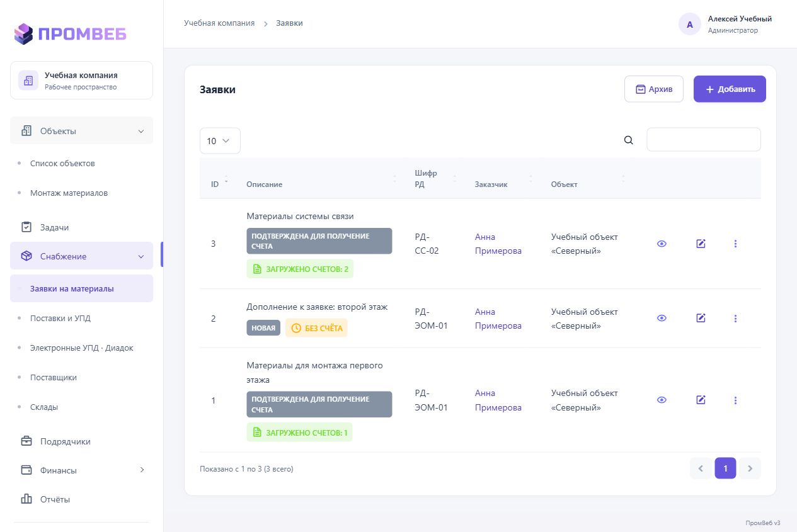Click the Отчёты chart icon

(26, 499)
